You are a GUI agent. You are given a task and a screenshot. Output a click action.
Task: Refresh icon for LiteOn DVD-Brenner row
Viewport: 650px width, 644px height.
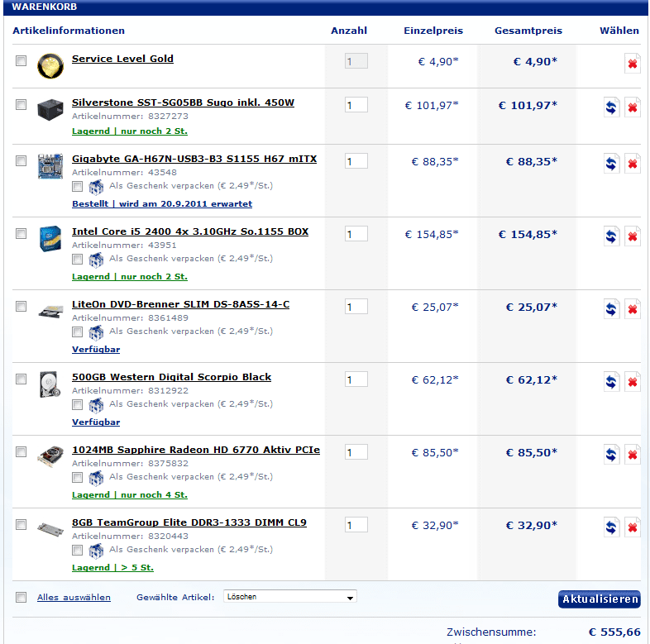(x=611, y=309)
